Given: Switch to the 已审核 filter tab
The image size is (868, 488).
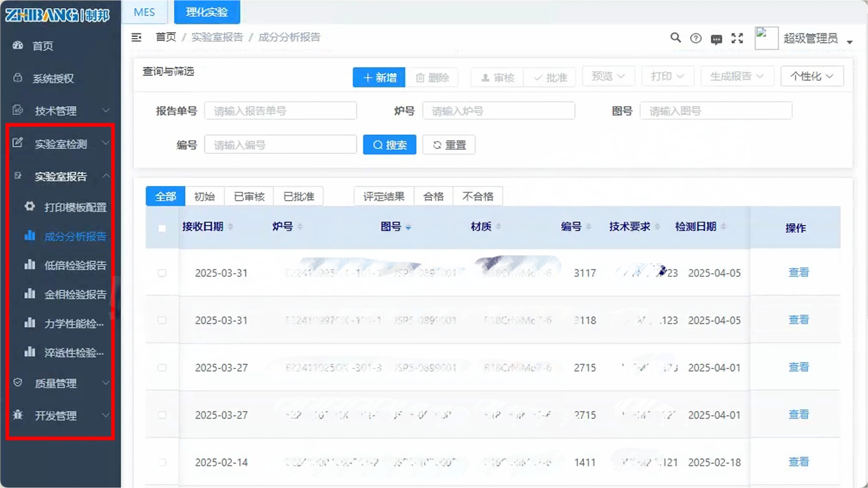Looking at the screenshot, I should coord(249,196).
